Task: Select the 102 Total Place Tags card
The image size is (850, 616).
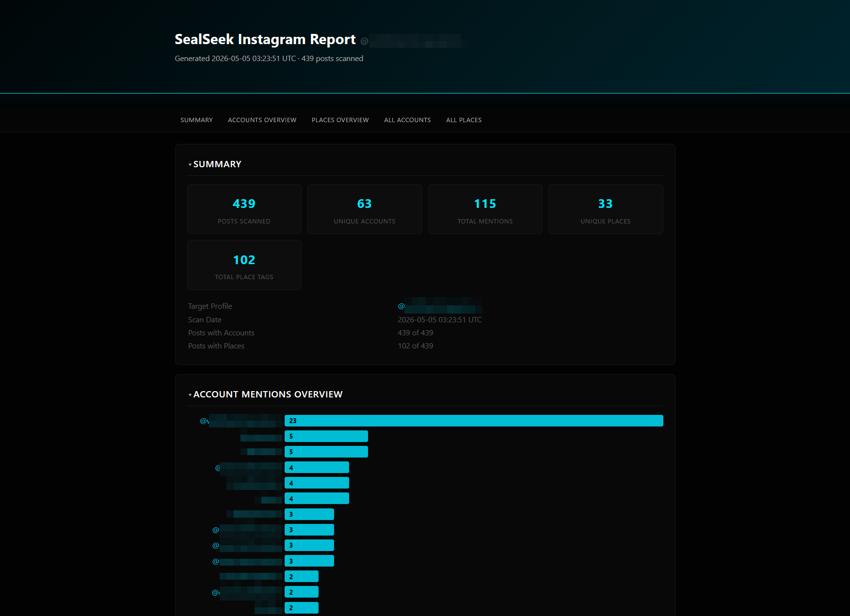Action: tap(244, 265)
